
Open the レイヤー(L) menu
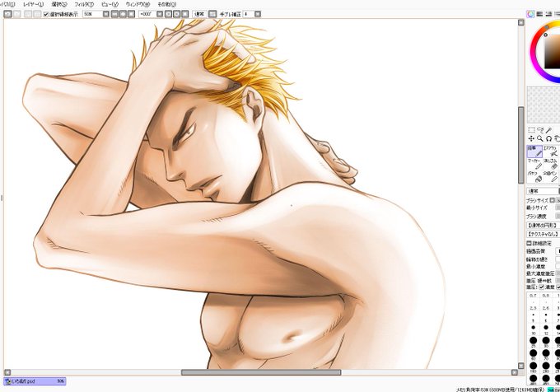(33, 4)
